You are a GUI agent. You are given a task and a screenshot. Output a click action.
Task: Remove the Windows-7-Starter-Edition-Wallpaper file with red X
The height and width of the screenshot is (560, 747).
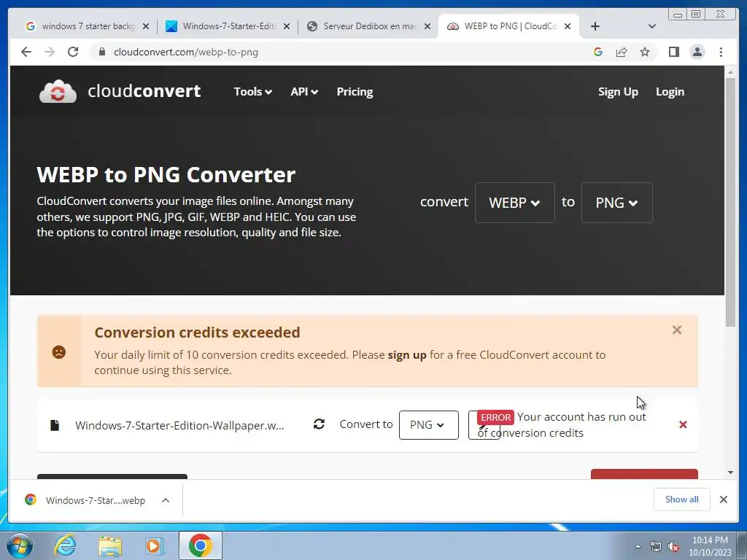point(683,424)
